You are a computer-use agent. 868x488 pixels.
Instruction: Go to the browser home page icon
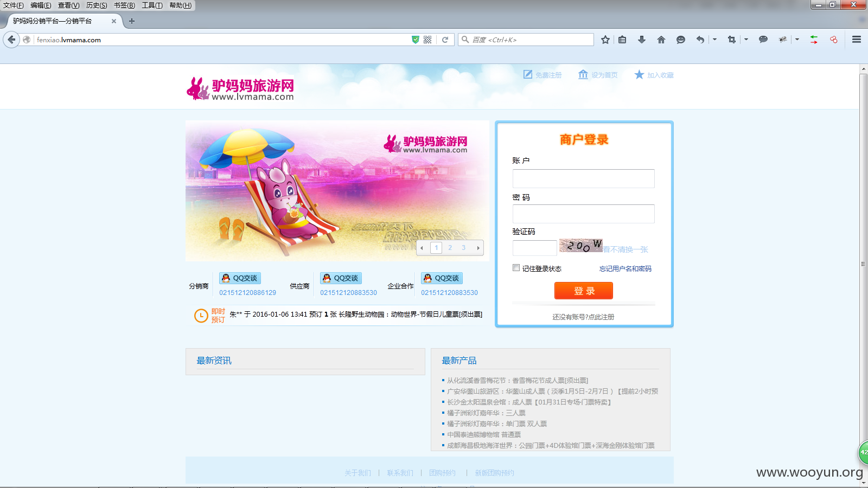coord(661,40)
